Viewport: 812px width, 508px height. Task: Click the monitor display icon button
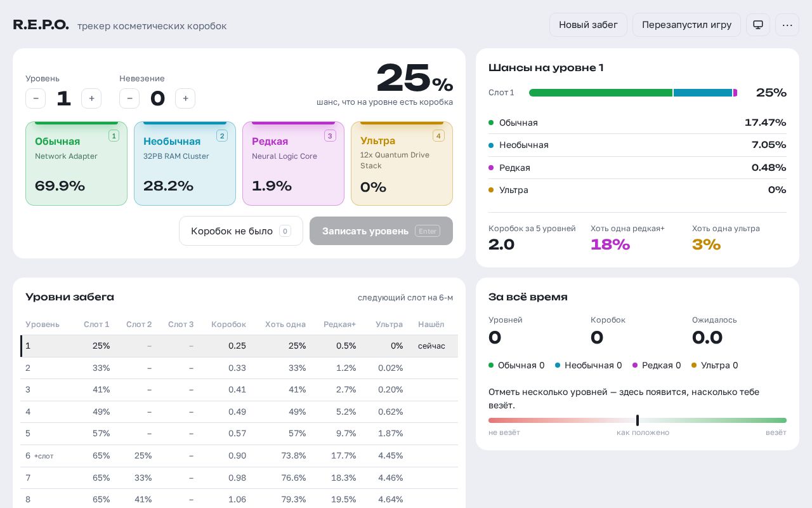(x=758, y=25)
